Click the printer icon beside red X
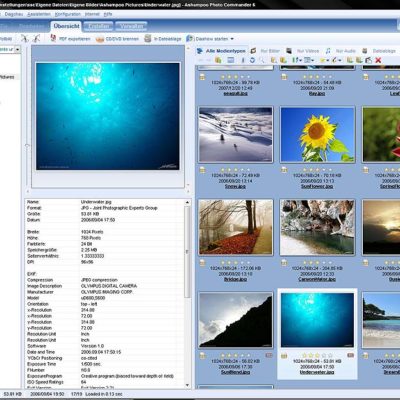The width and height of the screenshot is (400, 400). tap(368, 60)
